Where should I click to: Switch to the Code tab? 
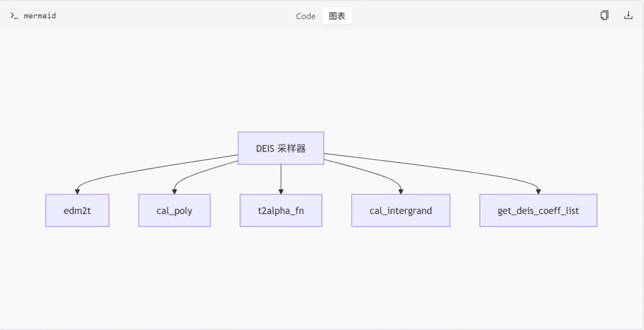click(305, 16)
